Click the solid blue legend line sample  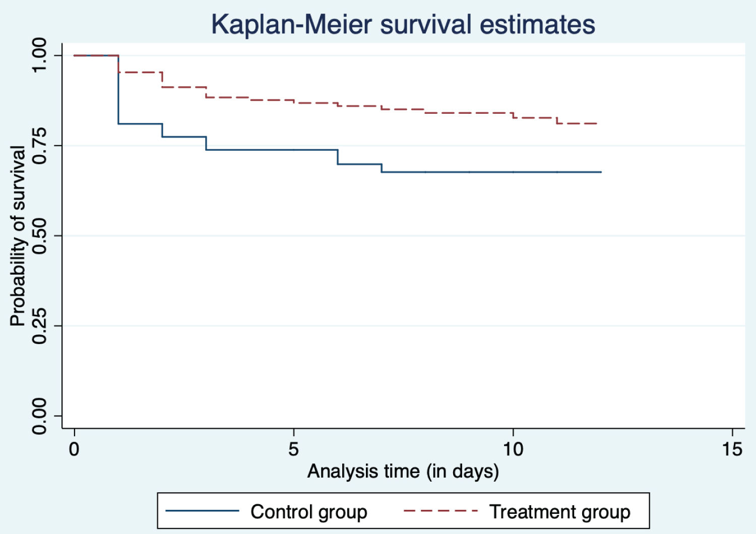[x=202, y=511]
